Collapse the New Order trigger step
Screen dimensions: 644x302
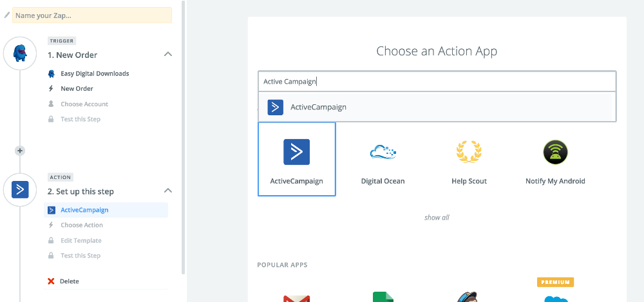click(x=167, y=54)
